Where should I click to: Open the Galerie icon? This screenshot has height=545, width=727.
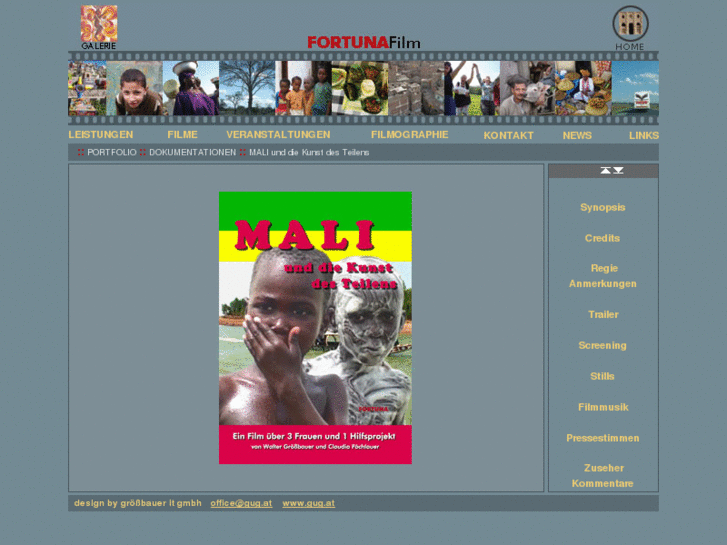click(x=99, y=27)
